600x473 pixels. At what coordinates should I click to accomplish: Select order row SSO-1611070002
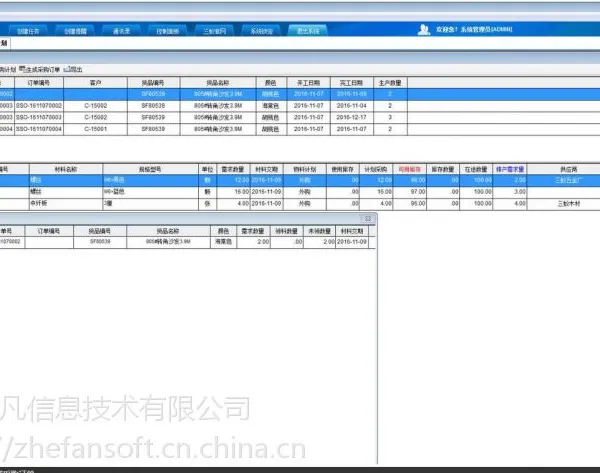[x=300, y=106]
